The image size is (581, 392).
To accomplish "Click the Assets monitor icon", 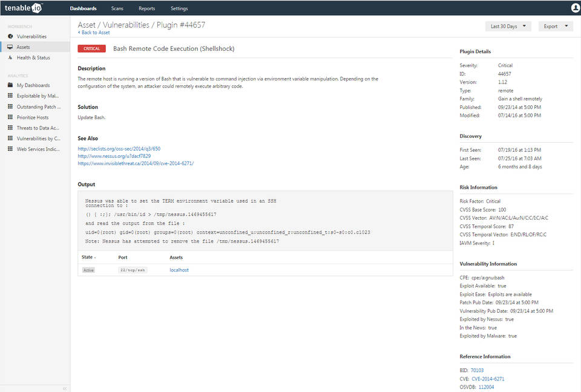I will pyautogui.click(x=10, y=47).
